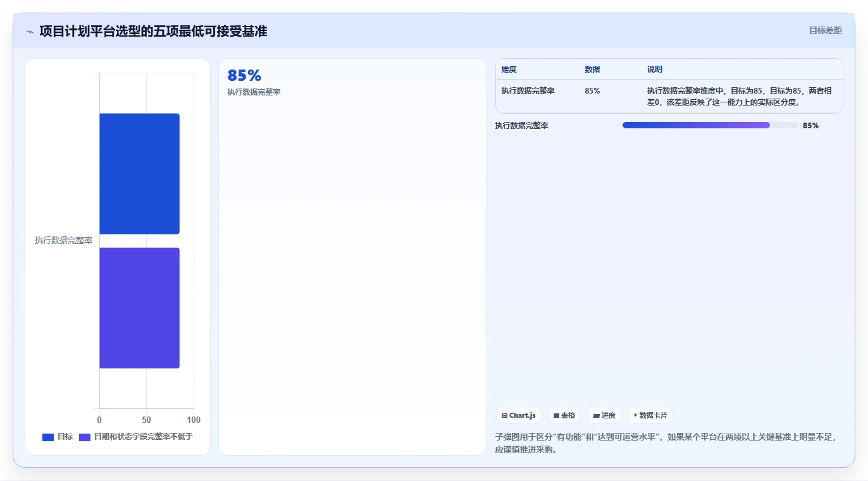Click the 100 x-axis tick label
The height and width of the screenshot is (481, 868).
tap(194, 420)
